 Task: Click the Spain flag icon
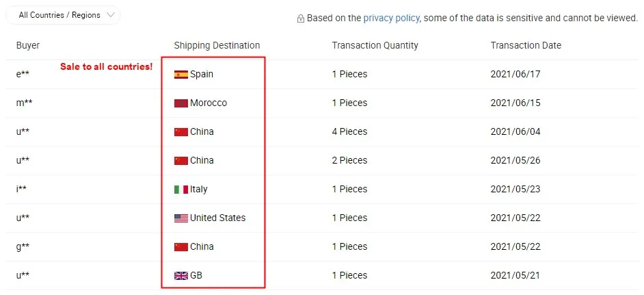(181, 75)
